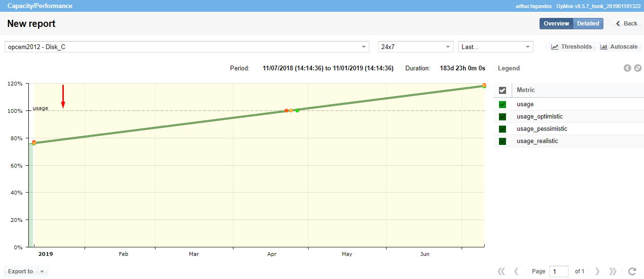The height and width of the screenshot is (279, 644).
Task: Click the OpMon v8.5.7 version text
Action: tap(598, 6)
